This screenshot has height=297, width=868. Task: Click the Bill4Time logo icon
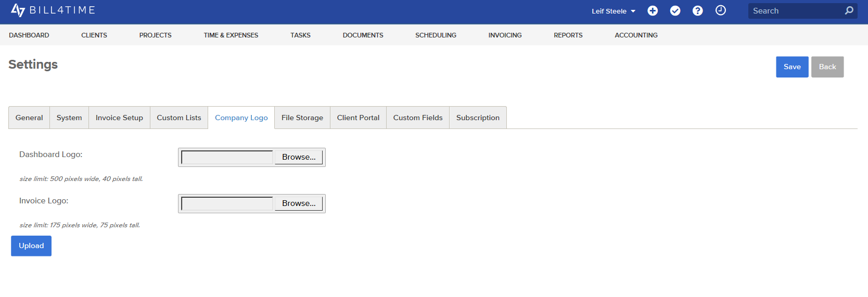click(x=18, y=10)
